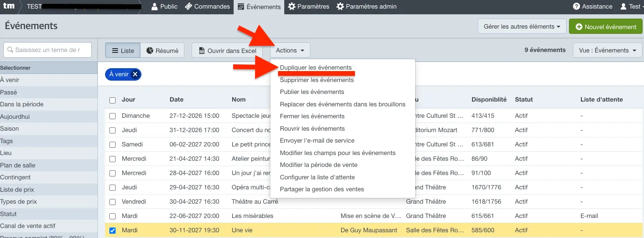
Task: Click Ouvrir dans Excel button
Action: coord(227,51)
